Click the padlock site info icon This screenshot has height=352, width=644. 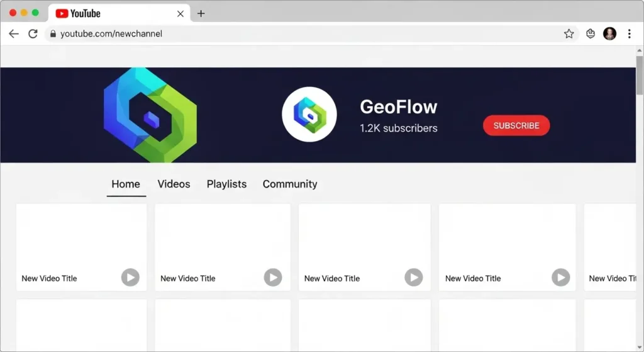tap(53, 34)
